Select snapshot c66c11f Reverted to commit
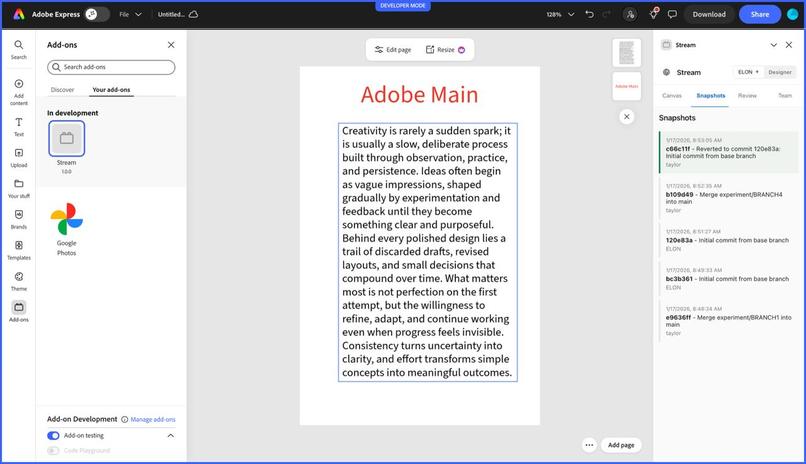Image resolution: width=806 pixels, height=464 pixels. pyautogui.click(x=728, y=152)
